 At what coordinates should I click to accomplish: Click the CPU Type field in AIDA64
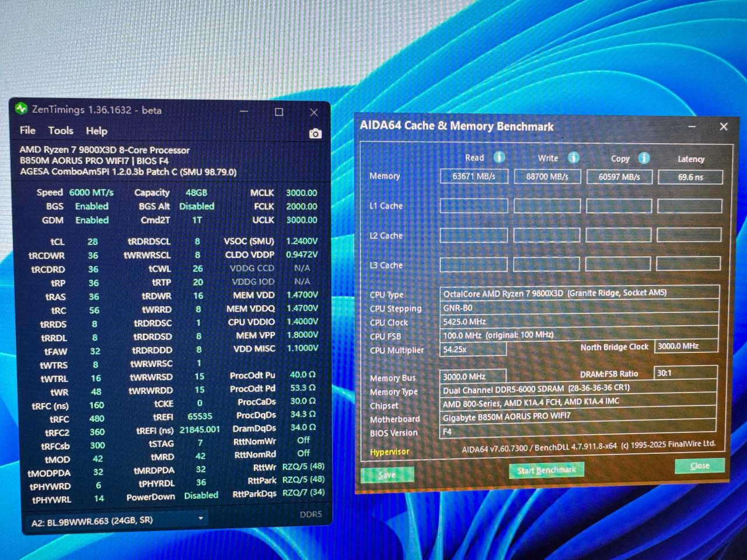coord(580,293)
